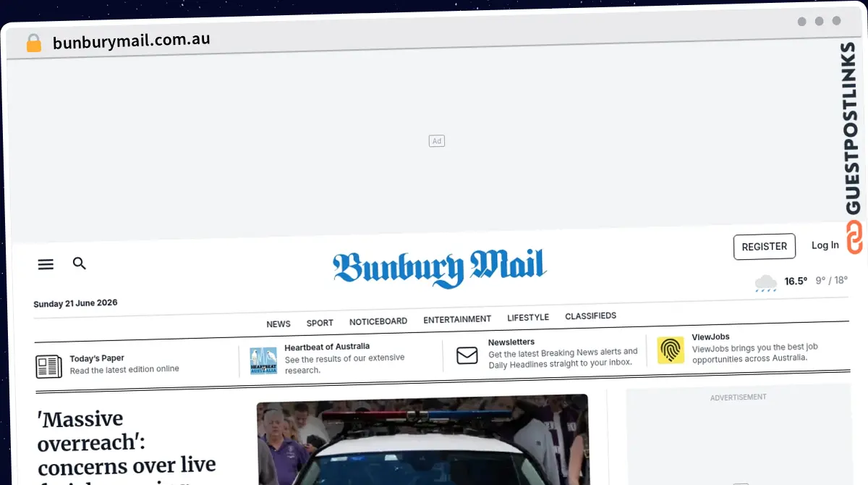This screenshot has height=485, width=868.
Task: Click 'See the results of our extensive research' text
Action: [344, 364]
